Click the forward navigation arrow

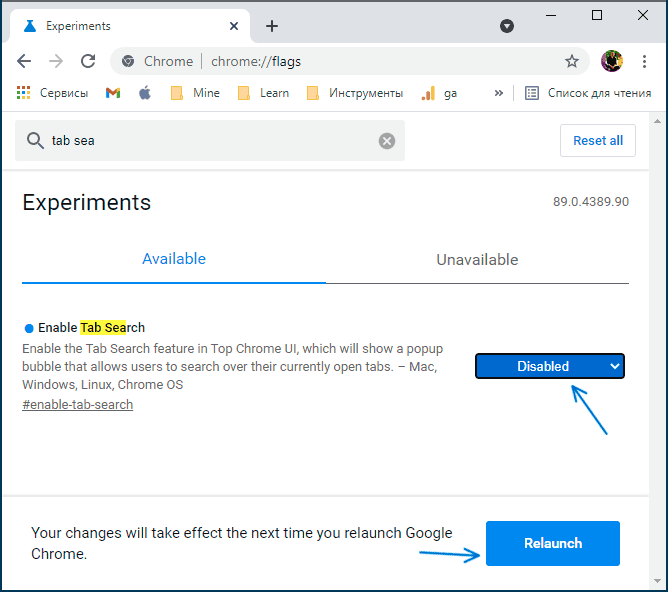[56, 61]
